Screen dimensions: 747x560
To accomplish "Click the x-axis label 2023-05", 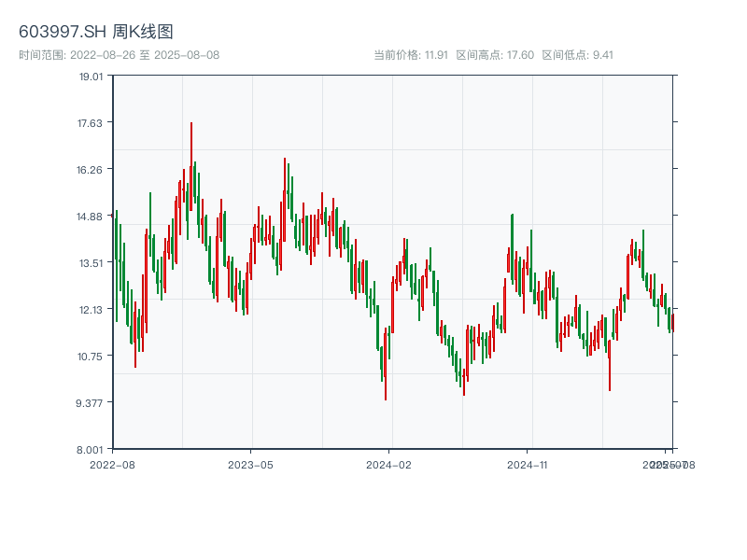I will (250, 465).
